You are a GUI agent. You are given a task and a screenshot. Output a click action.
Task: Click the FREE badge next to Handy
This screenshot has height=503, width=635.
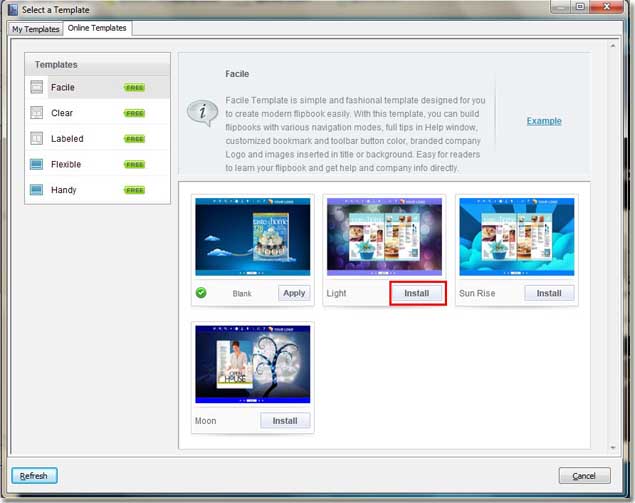pyautogui.click(x=134, y=190)
